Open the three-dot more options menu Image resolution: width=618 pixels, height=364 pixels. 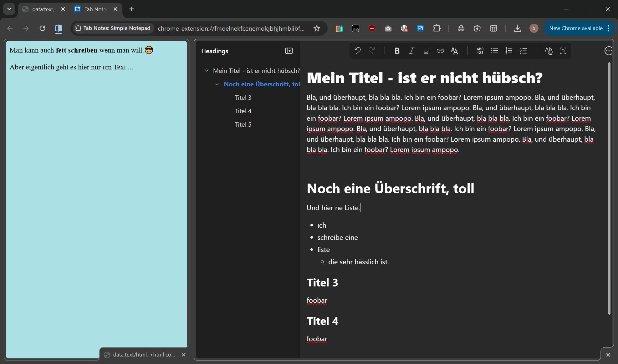coord(608,51)
